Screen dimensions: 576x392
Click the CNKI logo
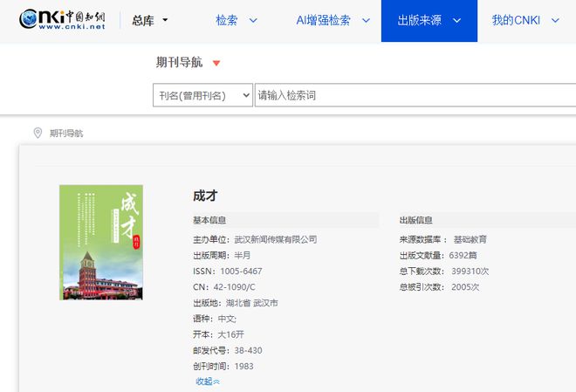(62, 20)
